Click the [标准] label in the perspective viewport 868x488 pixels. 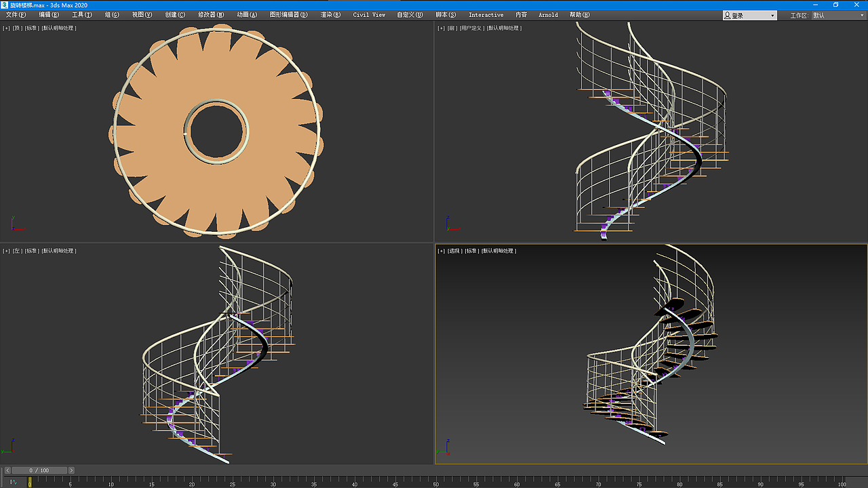(472, 251)
